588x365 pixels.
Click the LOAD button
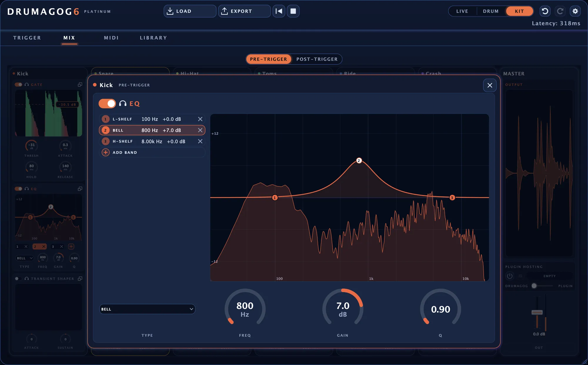click(190, 11)
